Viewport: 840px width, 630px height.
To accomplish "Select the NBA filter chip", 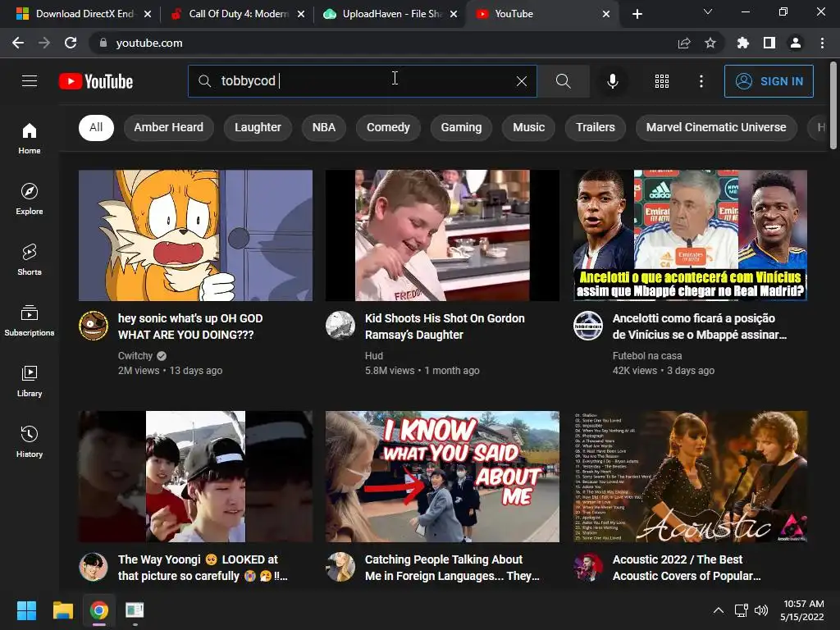I will 324,127.
